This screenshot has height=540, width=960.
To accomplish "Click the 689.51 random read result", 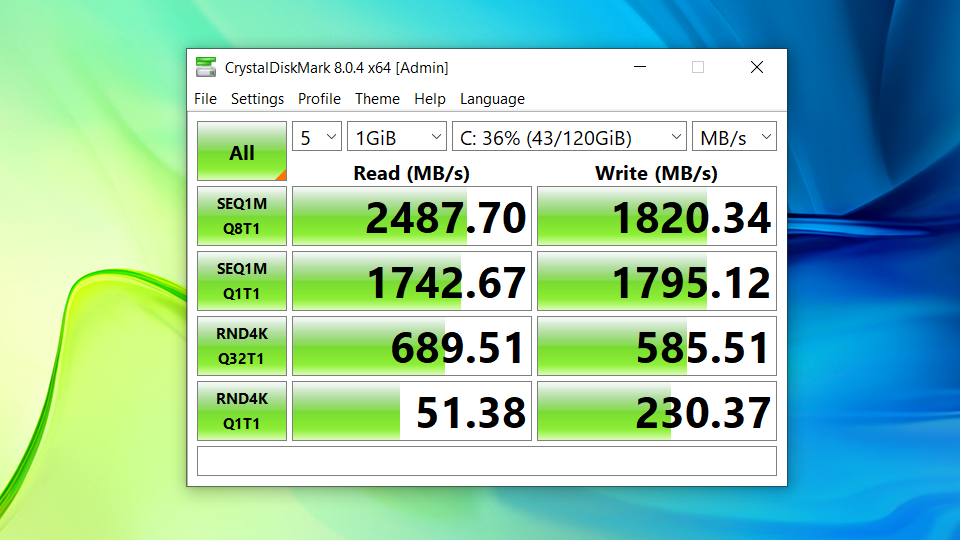I will [412, 346].
